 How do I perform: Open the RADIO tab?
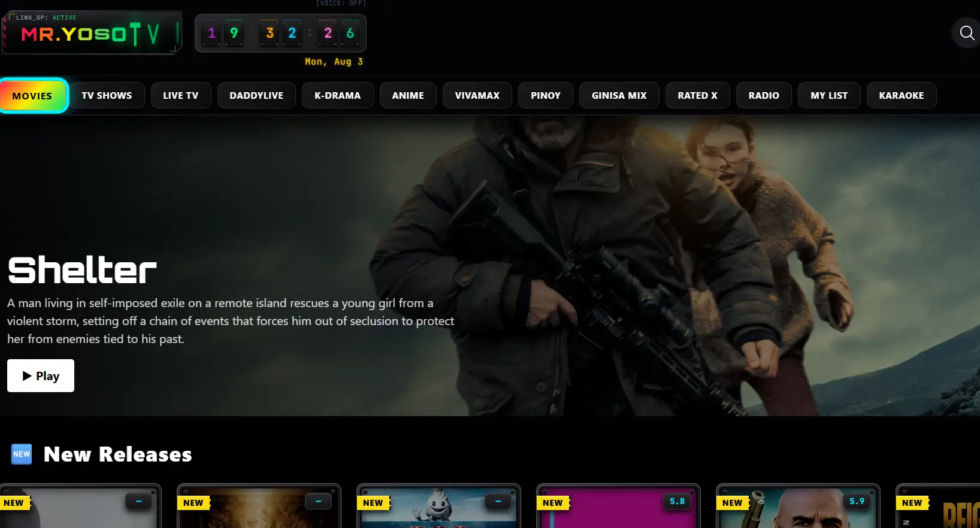764,95
